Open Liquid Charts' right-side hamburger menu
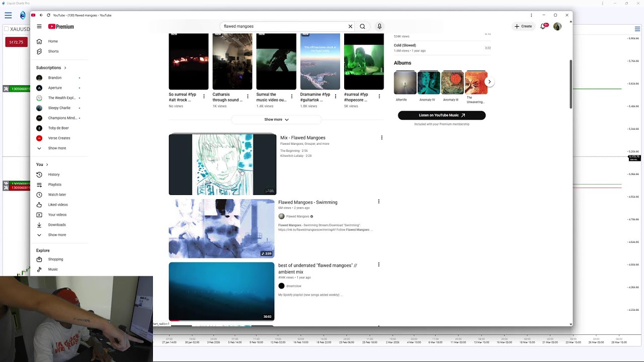This screenshot has width=644, height=362. (638, 29)
